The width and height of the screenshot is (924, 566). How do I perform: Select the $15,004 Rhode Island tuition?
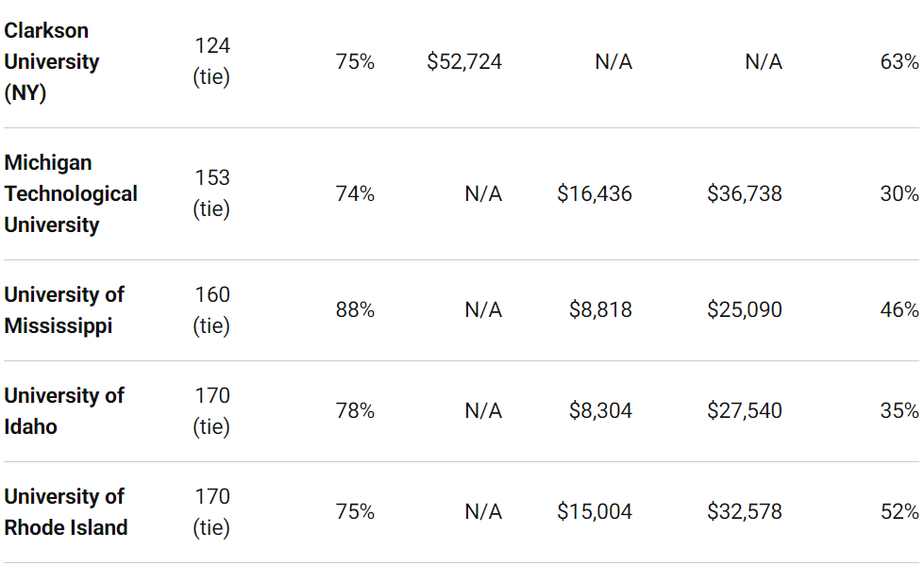pos(595,512)
